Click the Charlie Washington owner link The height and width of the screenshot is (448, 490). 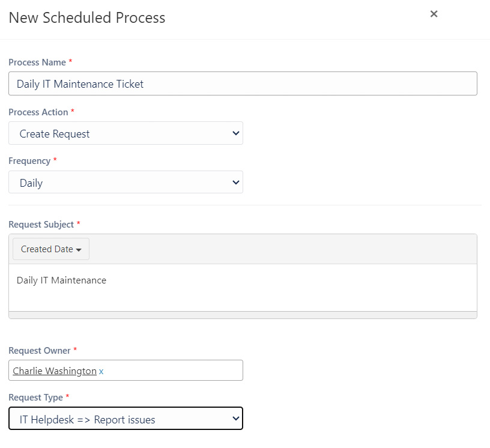tap(55, 371)
